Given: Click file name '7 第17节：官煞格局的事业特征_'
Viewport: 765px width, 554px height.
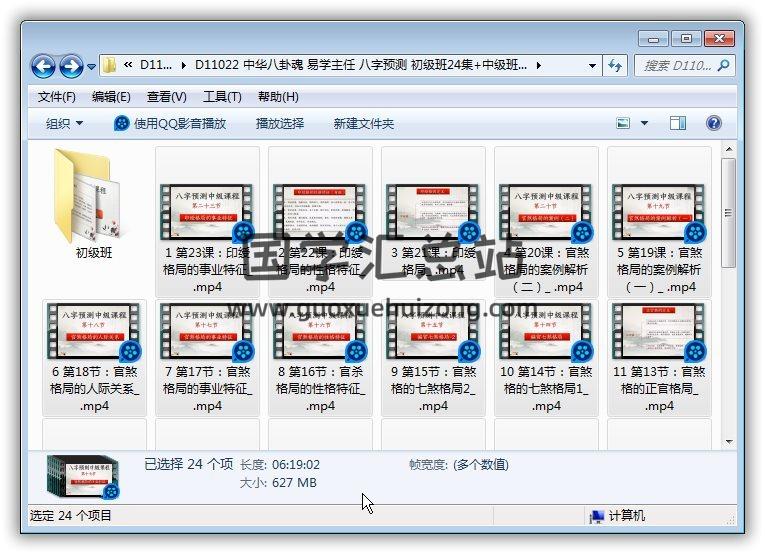Looking at the screenshot, I should (x=207, y=389).
